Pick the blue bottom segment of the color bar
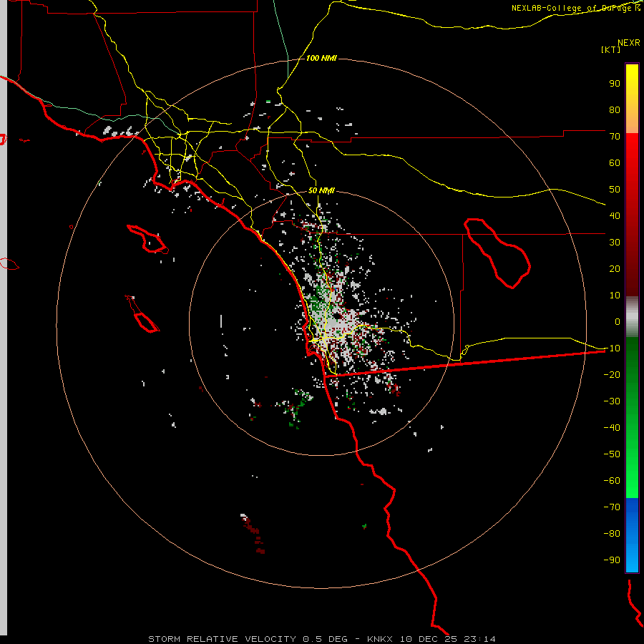The height and width of the screenshot is (644, 644). coord(632,535)
